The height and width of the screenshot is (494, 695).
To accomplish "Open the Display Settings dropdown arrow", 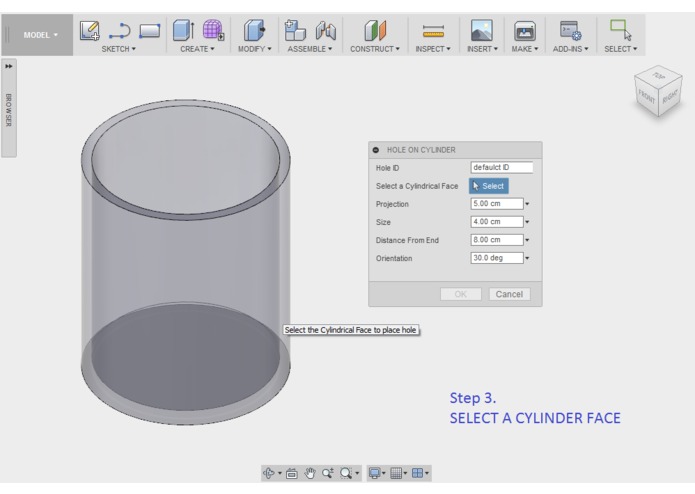I will 384,474.
